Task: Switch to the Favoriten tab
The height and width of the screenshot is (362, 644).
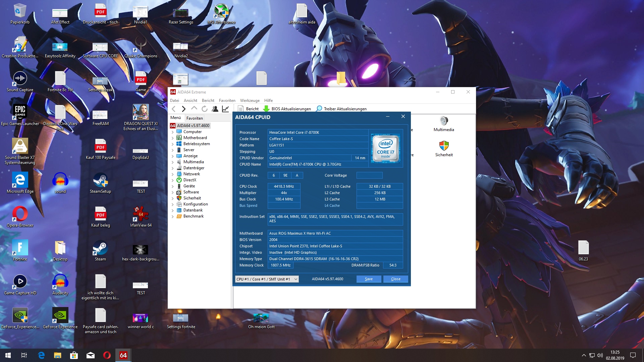Action: (195, 118)
